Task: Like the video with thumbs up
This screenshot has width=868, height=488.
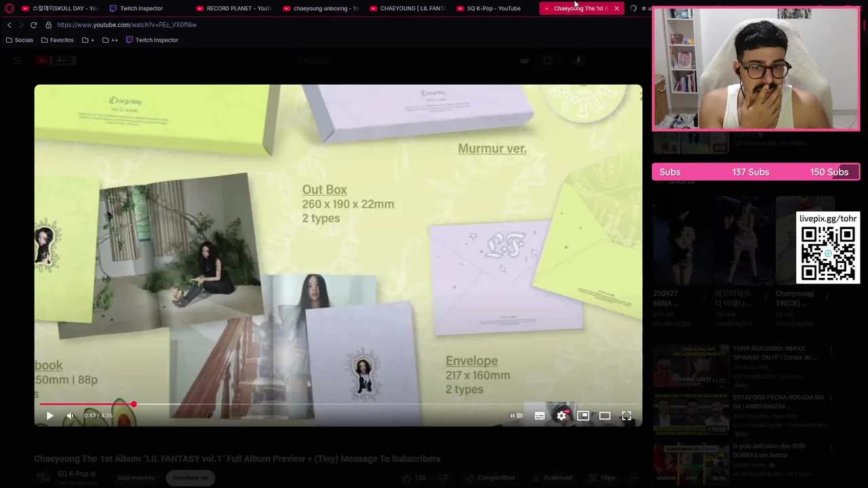Action: click(414, 478)
